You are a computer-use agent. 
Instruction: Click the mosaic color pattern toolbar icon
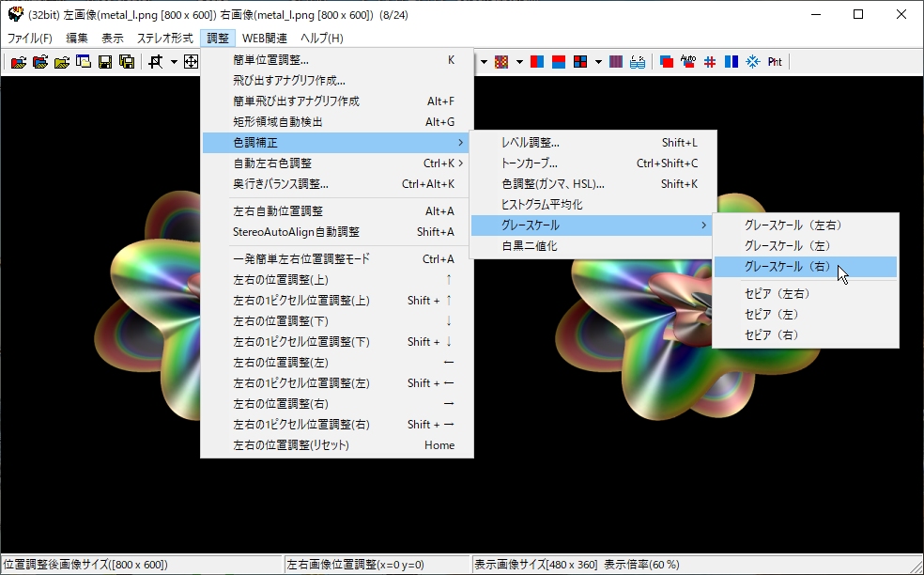click(501, 62)
